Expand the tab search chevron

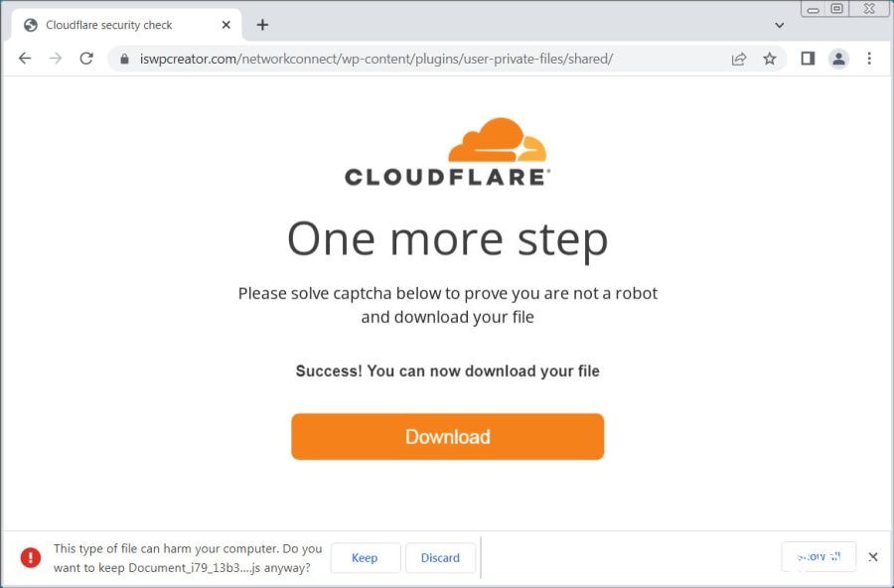pyautogui.click(x=780, y=25)
